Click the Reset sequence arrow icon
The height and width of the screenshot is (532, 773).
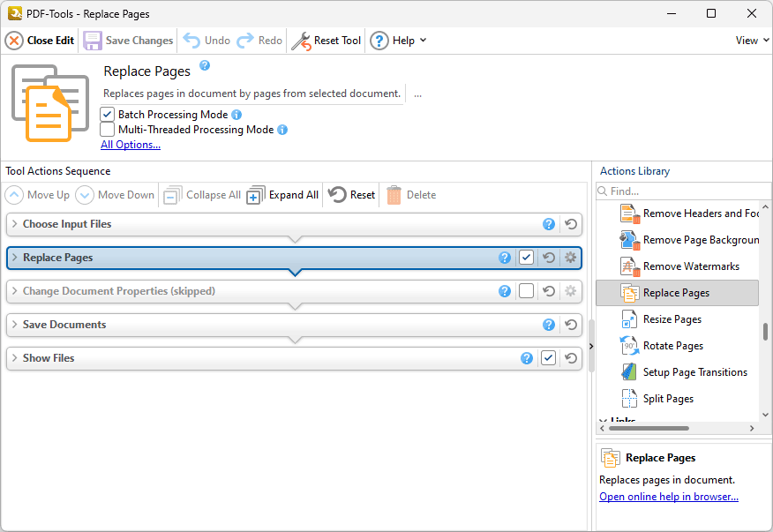[337, 194]
